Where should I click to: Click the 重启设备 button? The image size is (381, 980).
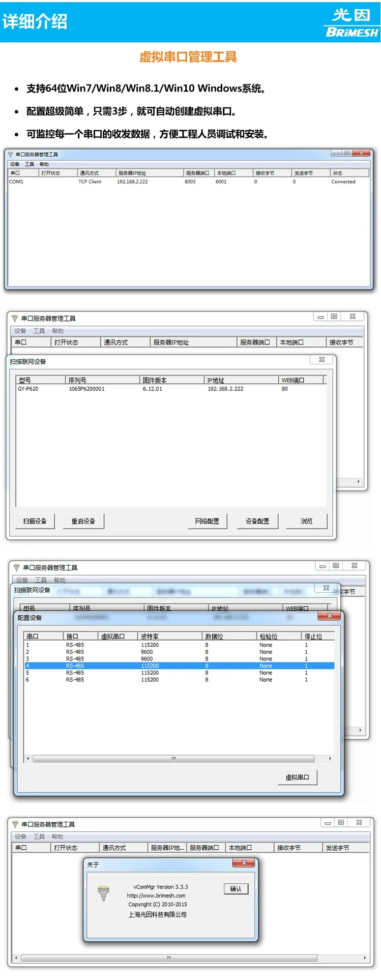point(83,521)
